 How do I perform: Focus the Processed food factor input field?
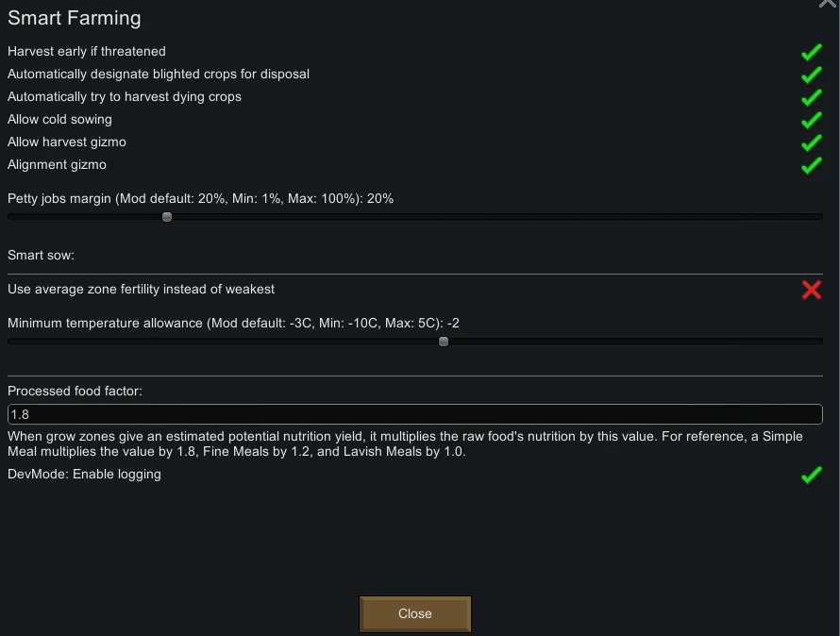(x=414, y=414)
